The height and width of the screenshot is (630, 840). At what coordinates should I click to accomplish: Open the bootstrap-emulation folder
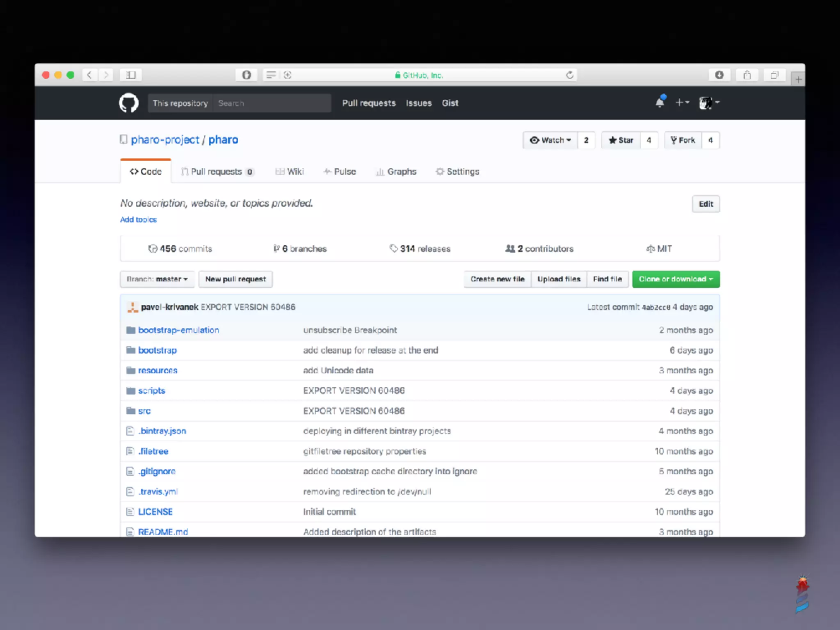pos(178,330)
